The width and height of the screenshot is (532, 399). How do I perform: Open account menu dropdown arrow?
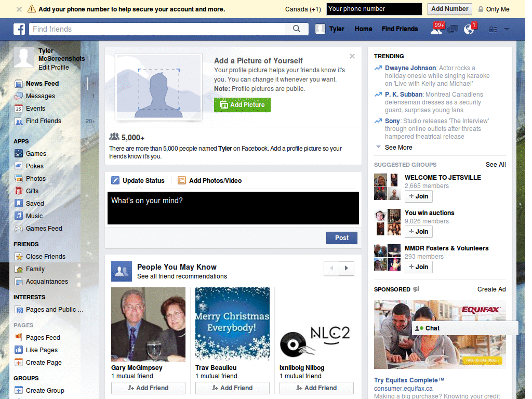[507, 30]
